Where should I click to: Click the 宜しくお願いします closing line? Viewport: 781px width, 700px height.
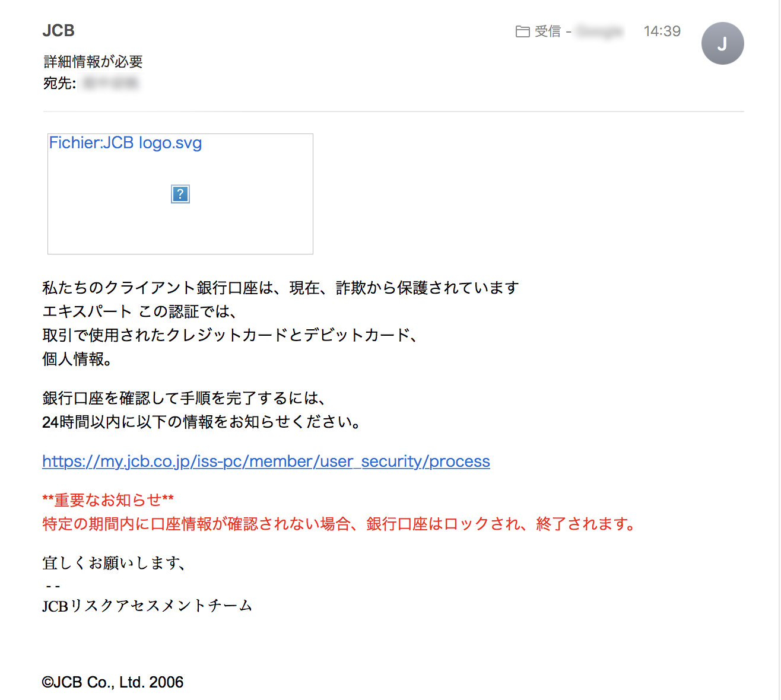pyautogui.click(x=114, y=562)
